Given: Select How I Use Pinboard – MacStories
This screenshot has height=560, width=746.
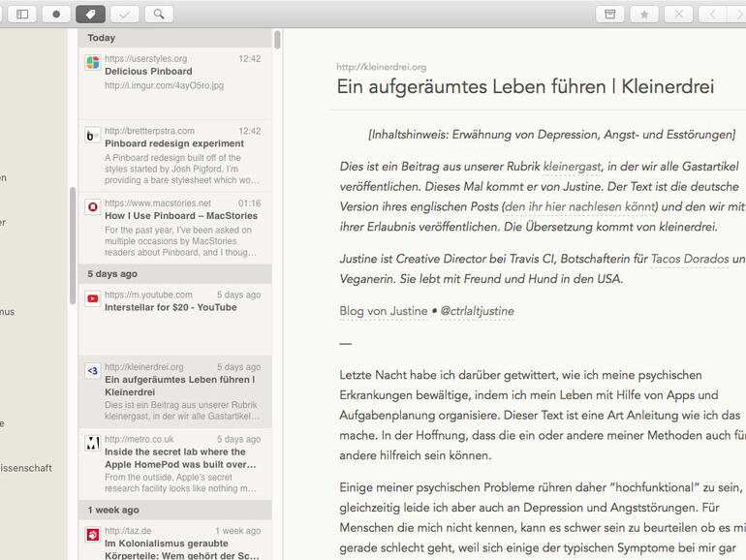Looking at the screenshot, I should (175, 228).
